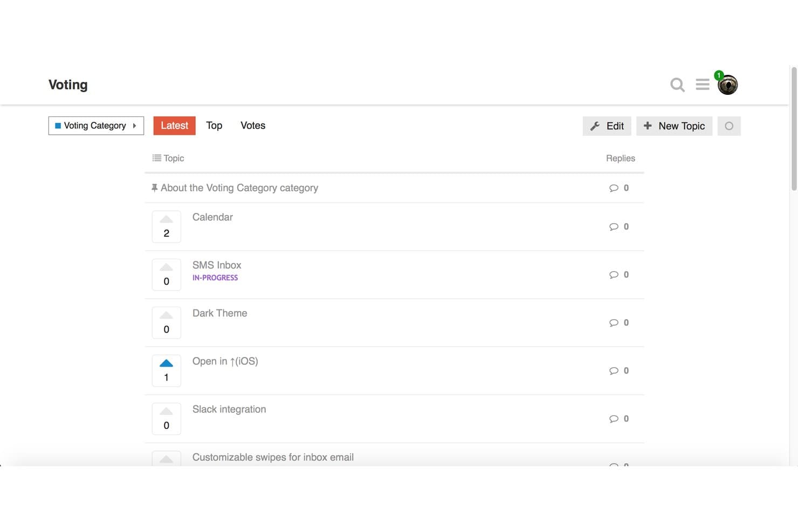
Task: Open the Dark Theme topic
Action: tap(219, 313)
